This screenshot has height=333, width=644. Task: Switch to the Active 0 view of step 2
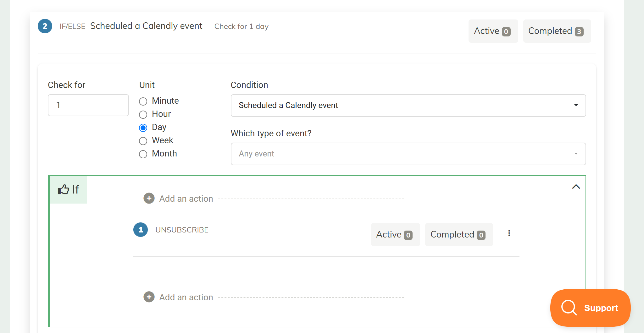493,31
